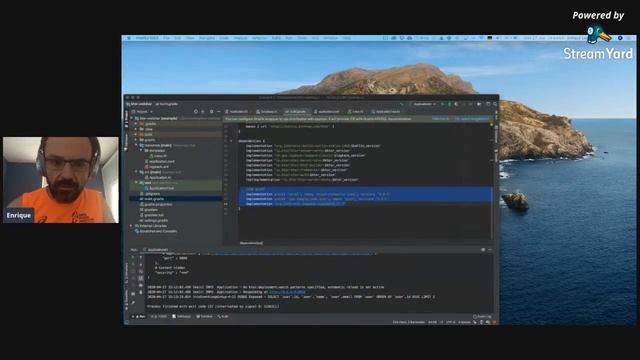Open the TODO tool window tab
The image size is (640, 360).
click(160, 316)
